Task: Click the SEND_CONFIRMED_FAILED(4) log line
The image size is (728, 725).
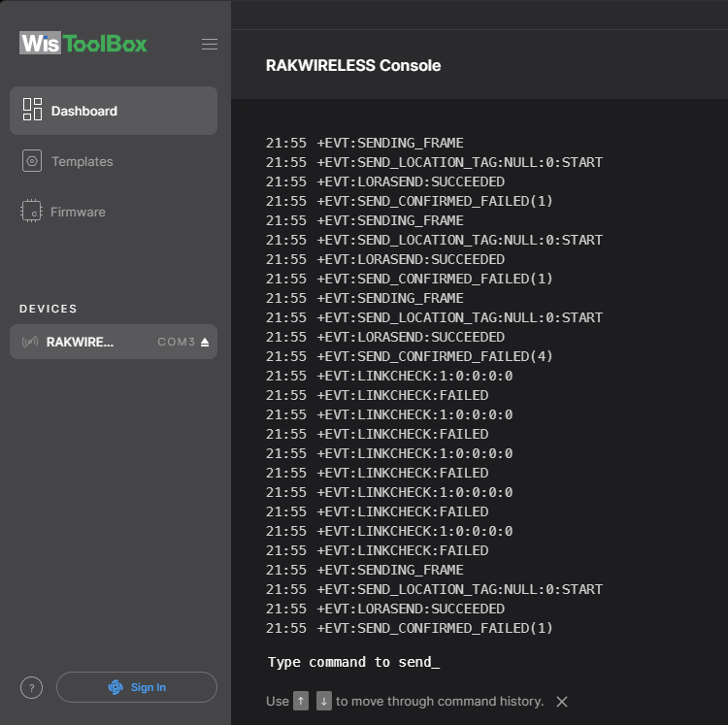Action: click(435, 356)
